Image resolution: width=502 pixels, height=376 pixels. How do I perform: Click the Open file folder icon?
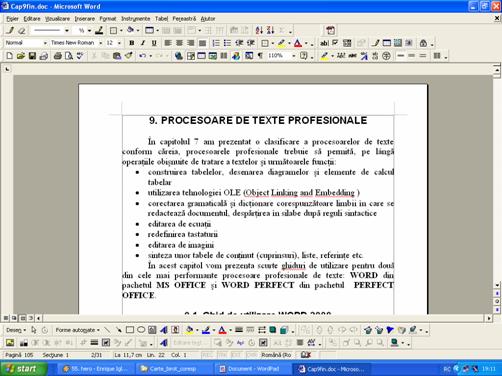[x=21, y=56]
